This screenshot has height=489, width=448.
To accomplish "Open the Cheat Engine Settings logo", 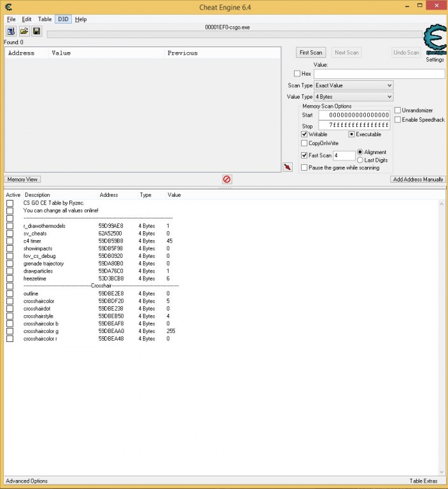I will pos(435,40).
